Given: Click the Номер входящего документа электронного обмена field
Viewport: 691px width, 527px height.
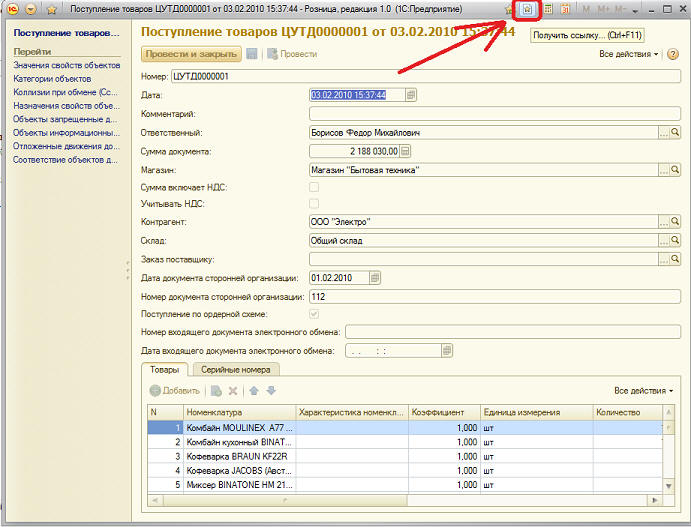Looking at the screenshot, I should click(x=513, y=332).
